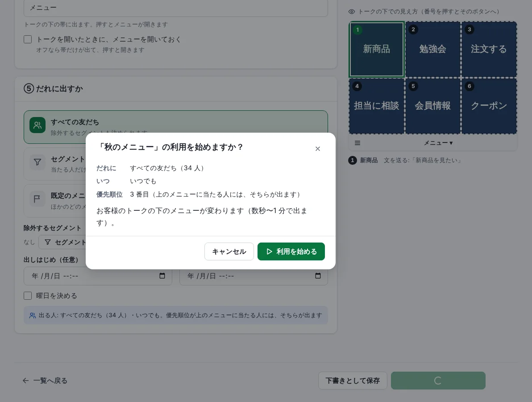
Task: Confirm with the 利用を始める button
Action: coord(291,251)
